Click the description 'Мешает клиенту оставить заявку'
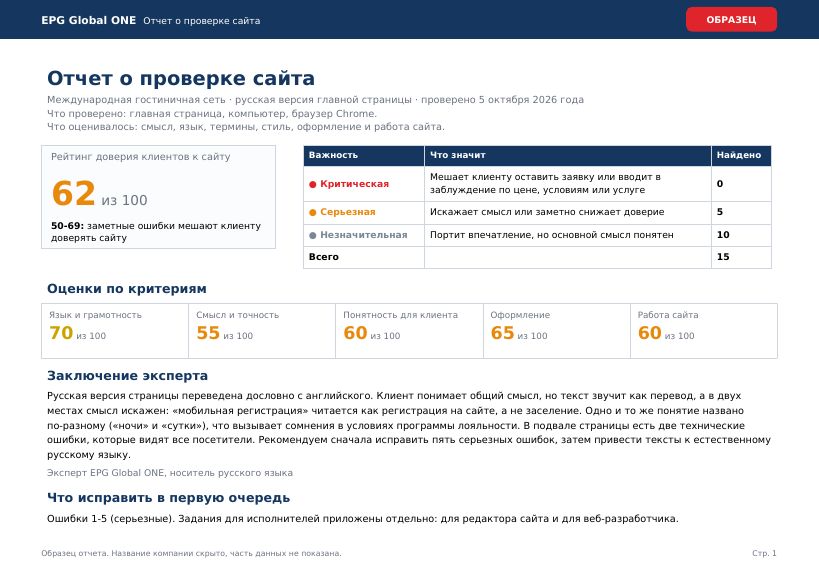The width and height of the screenshot is (819, 579). pyautogui.click(x=545, y=183)
